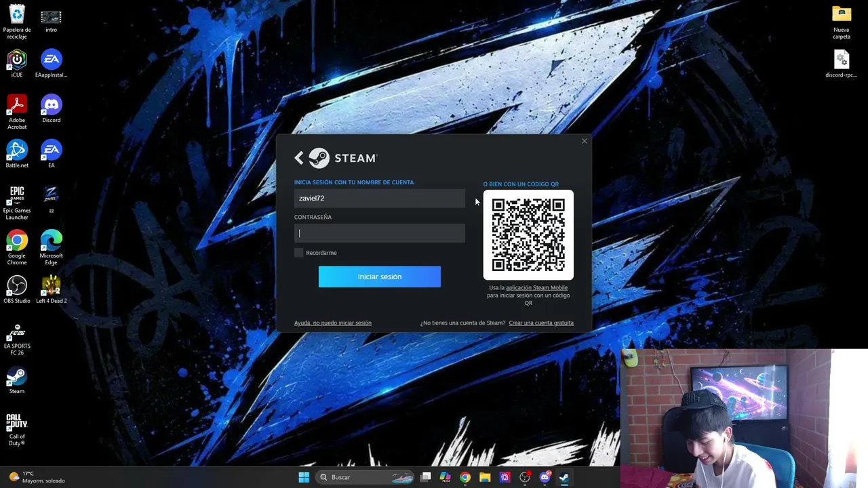
Task: Select the Adobe Acrobat desktop shortcut
Action: click(17, 113)
